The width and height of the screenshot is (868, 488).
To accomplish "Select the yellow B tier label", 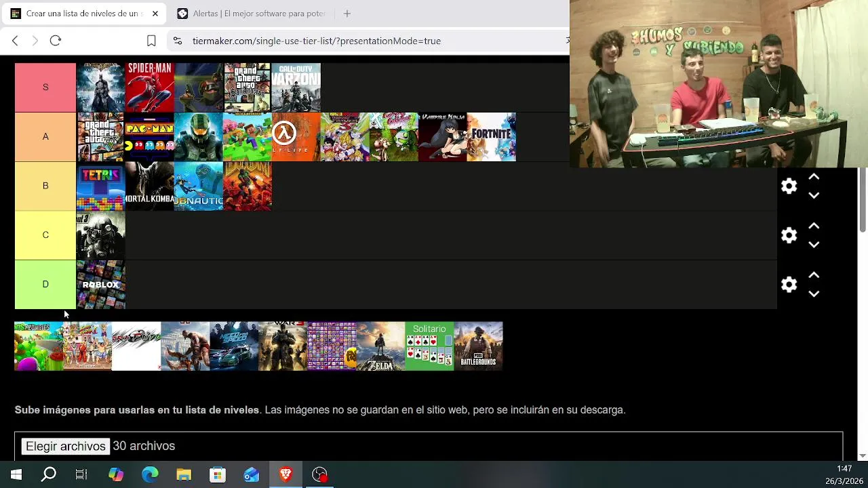I will 45,186.
